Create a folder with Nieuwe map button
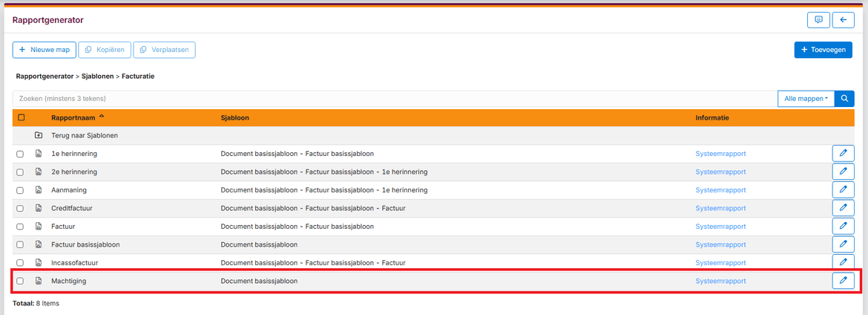Viewport: 868px width, 315px height. tap(44, 50)
